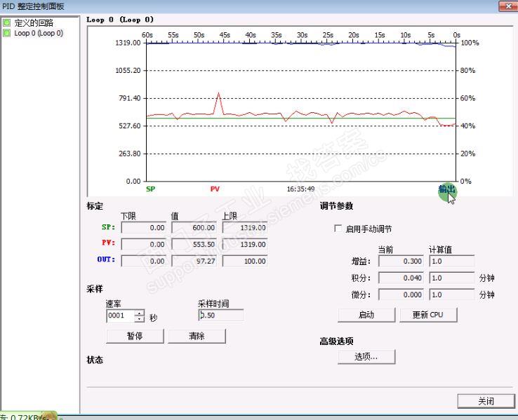
Task: Open advanced options with 选项... button
Action: click(366, 357)
